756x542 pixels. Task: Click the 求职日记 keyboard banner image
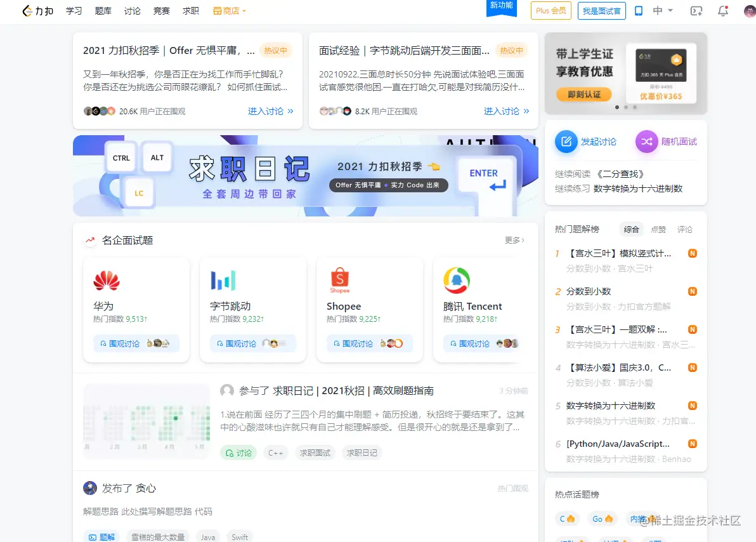(x=306, y=176)
